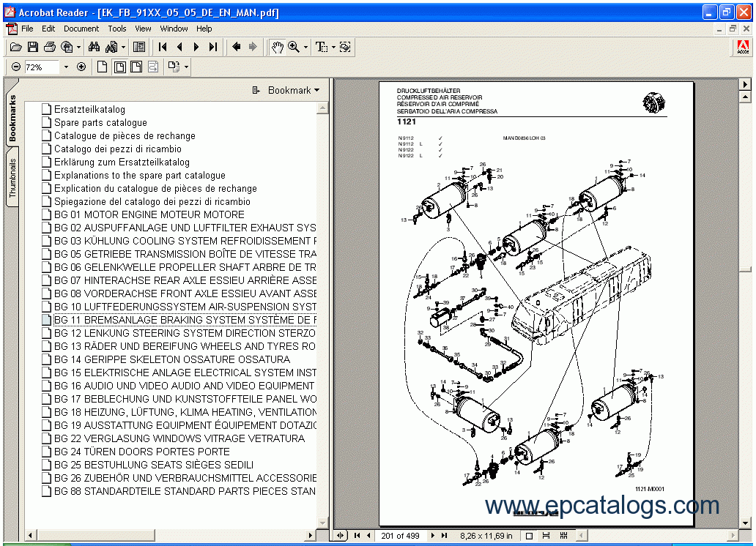Switch to the Bookmarks side tab

pos(12,118)
